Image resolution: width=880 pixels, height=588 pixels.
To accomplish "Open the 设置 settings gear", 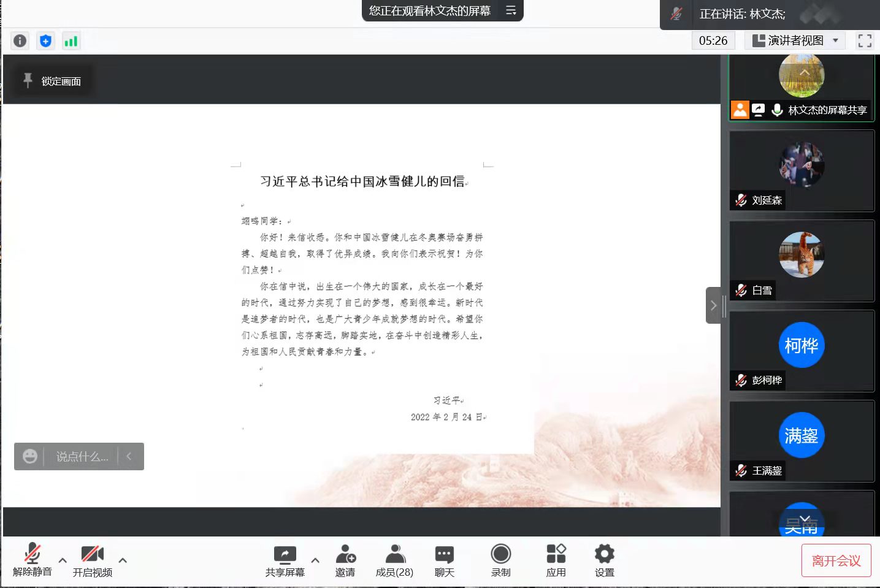I will click(604, 560).
